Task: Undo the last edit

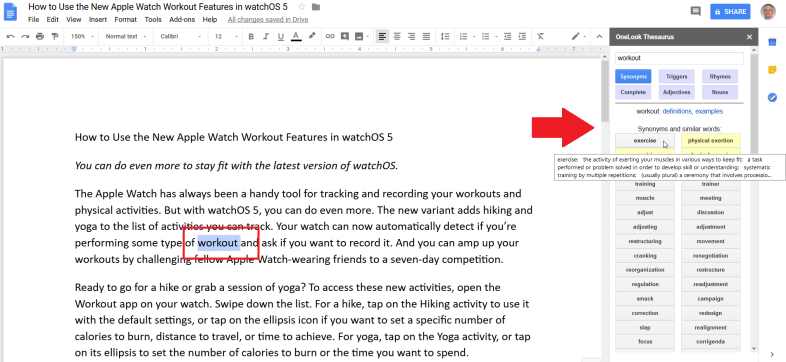Action: (x=11, y=36)
